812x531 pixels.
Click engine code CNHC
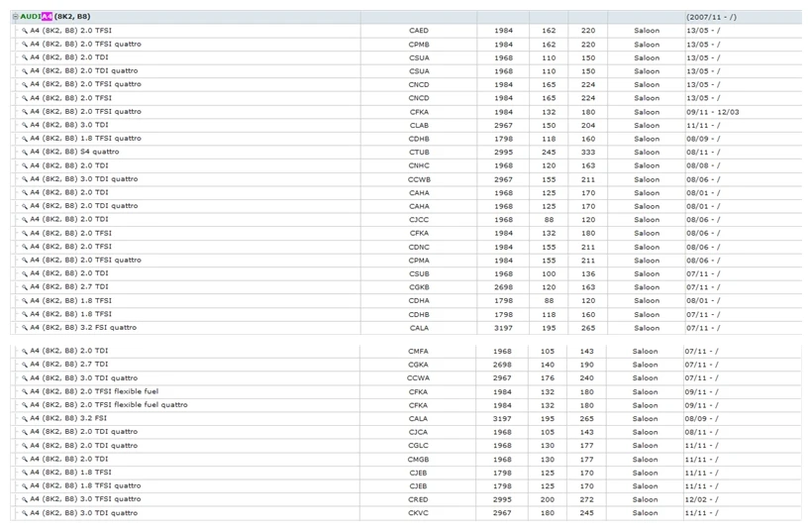pos(419,165)
